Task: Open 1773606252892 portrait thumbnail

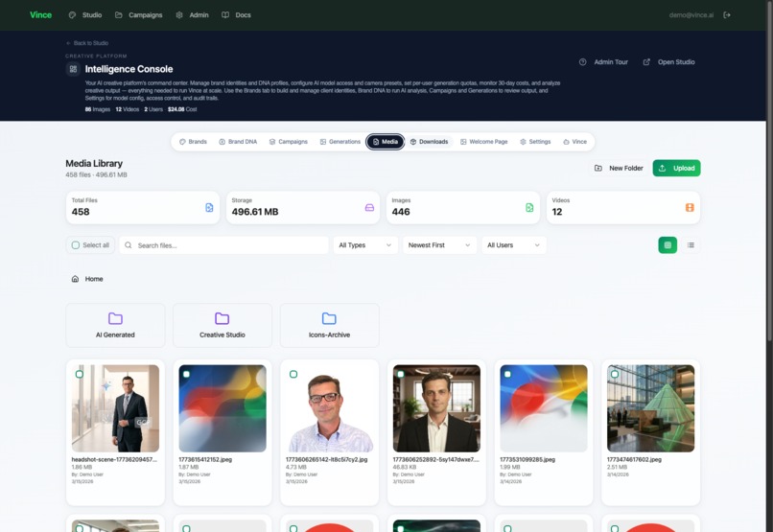Action: [436, 408]
